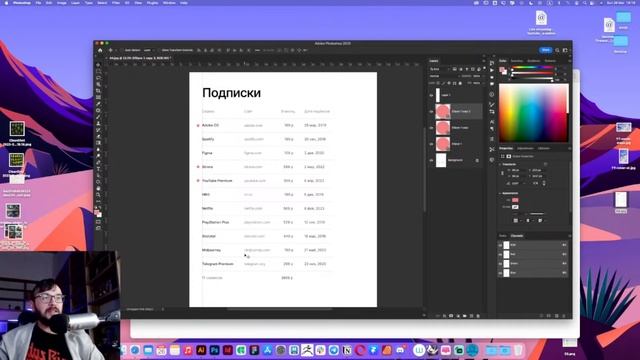
Task: Click the Share button
Action: click(x=546, y=50)
